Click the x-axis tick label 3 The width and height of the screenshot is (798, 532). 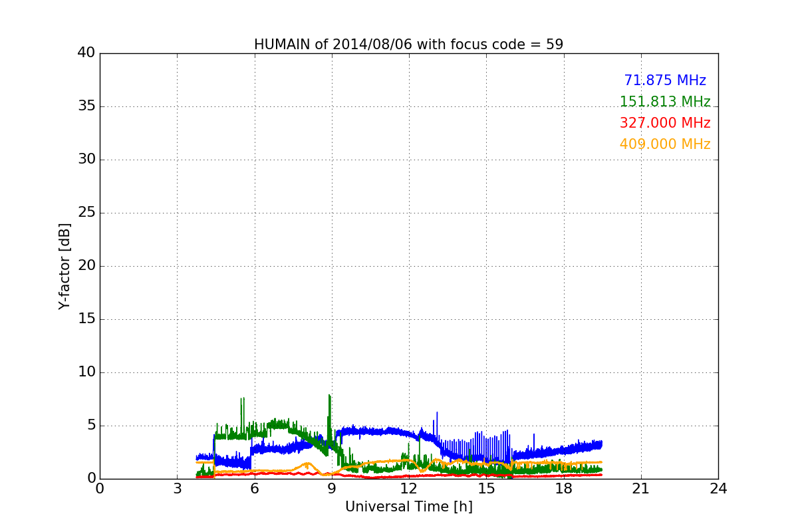177,489
